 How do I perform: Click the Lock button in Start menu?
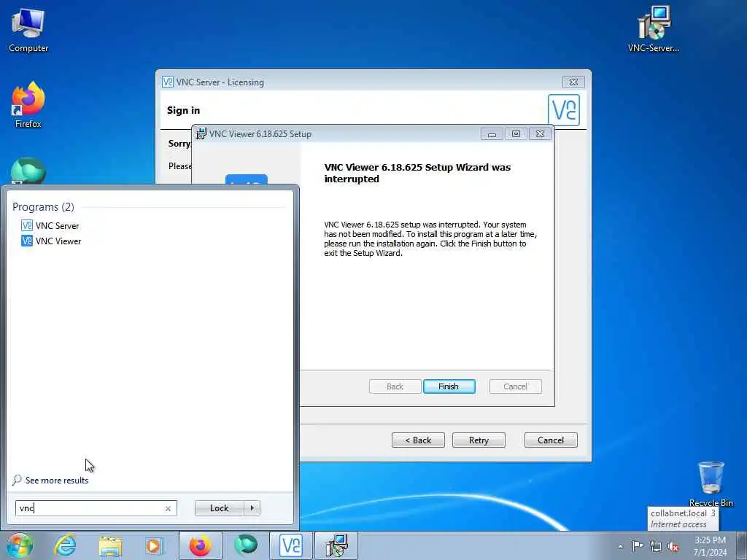click(219, 508)
